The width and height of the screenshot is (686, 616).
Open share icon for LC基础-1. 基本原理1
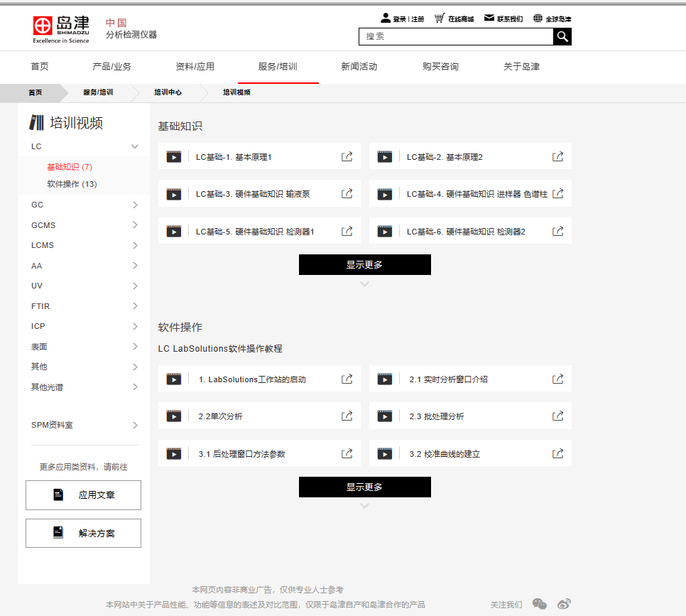[x=347, y=157]
